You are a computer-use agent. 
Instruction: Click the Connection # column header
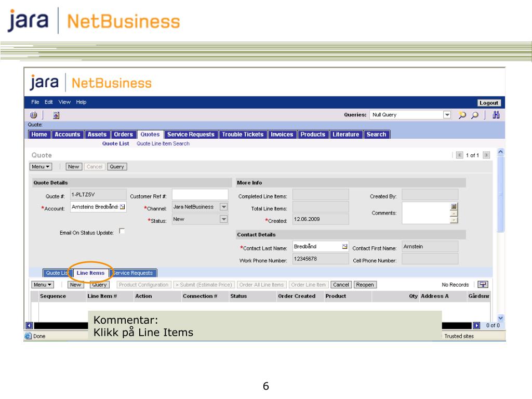200,296
